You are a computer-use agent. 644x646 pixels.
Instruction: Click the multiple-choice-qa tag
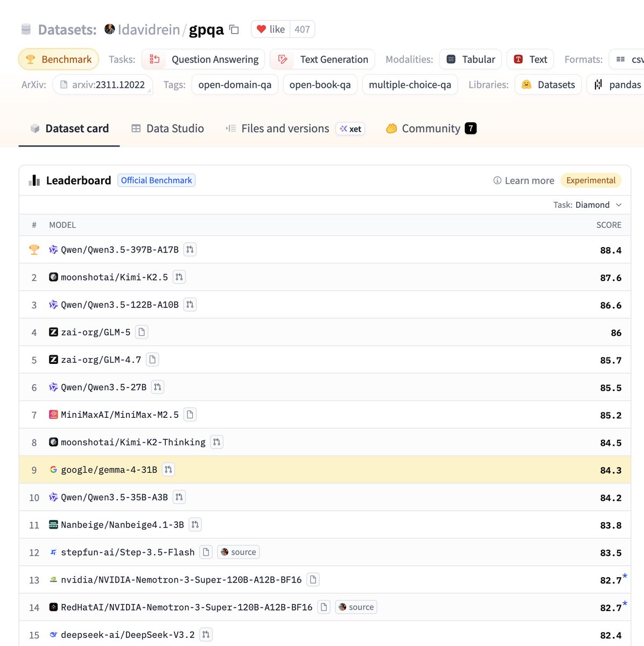tap(410, 85)
